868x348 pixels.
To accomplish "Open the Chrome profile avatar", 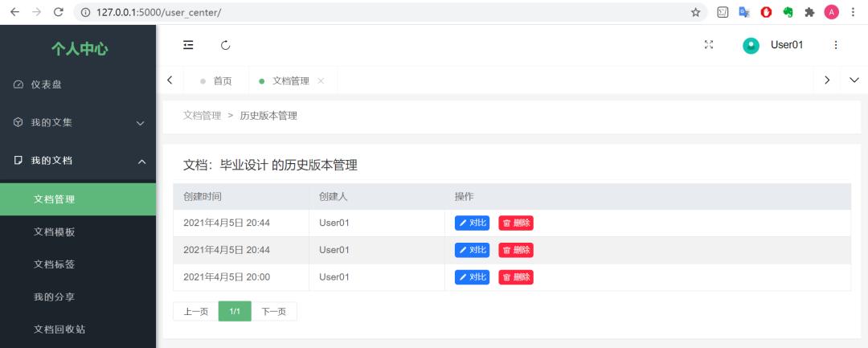I will coord(832,12).
